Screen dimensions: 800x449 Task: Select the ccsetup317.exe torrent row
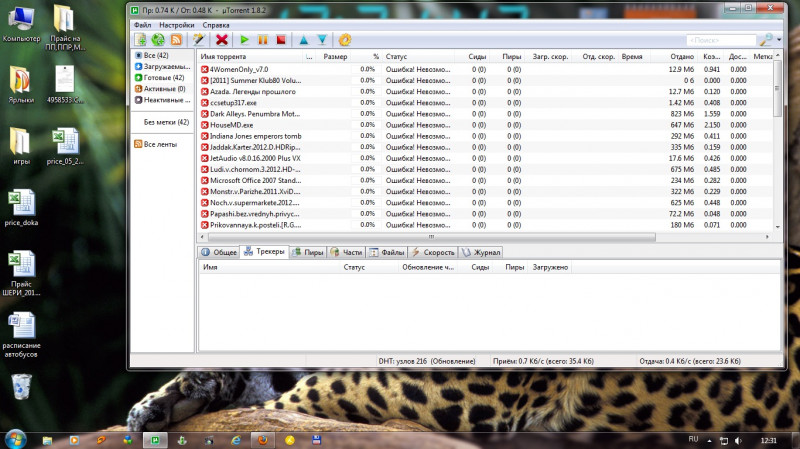(x=485, y=103)
